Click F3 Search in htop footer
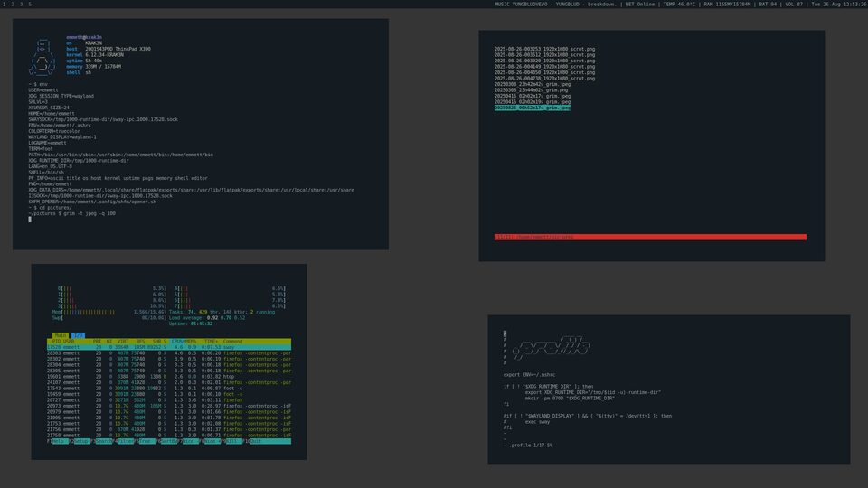Image resolution: width=868 pixels, height=488 pixels. 103,441
